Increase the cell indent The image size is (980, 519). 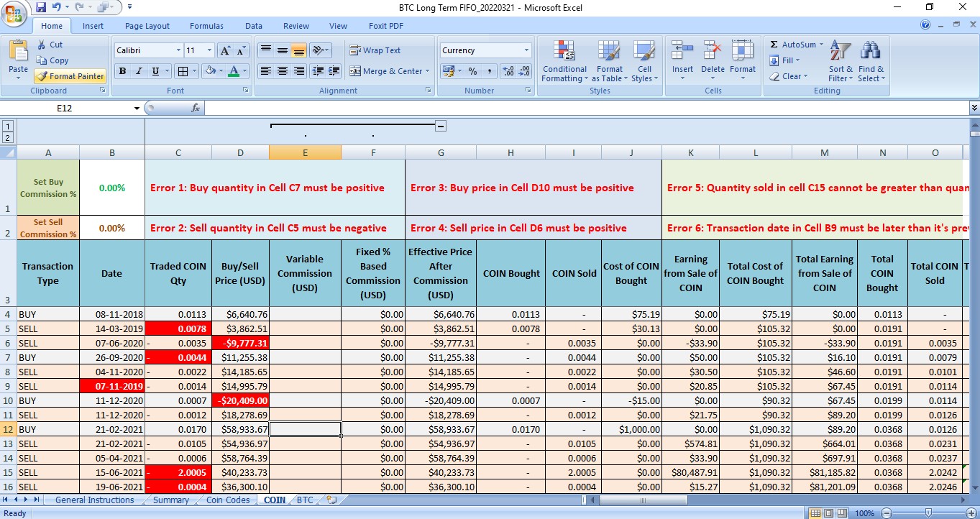coord(334,71)
